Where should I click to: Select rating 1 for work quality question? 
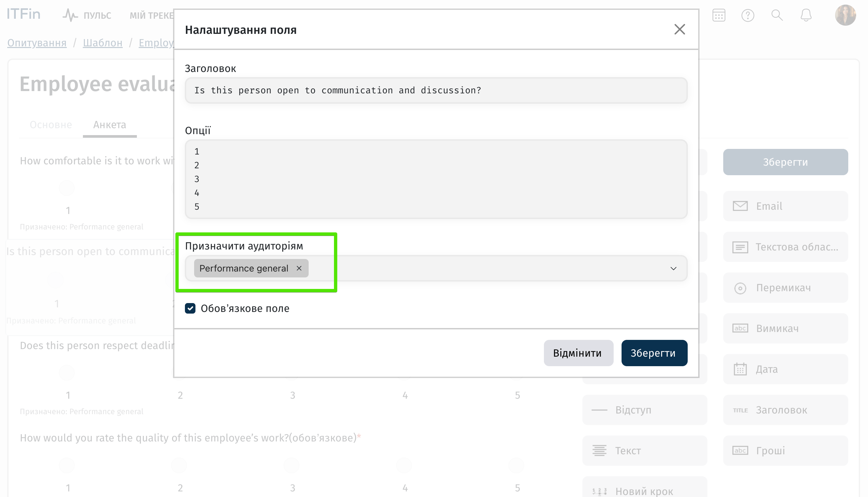coord(67,465)
